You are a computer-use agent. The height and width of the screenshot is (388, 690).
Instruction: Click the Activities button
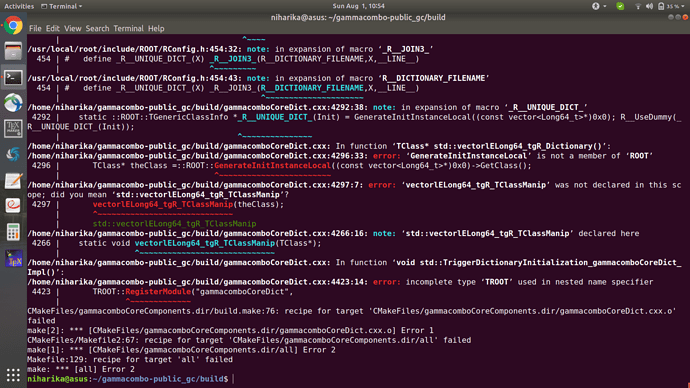coord(19,6)
